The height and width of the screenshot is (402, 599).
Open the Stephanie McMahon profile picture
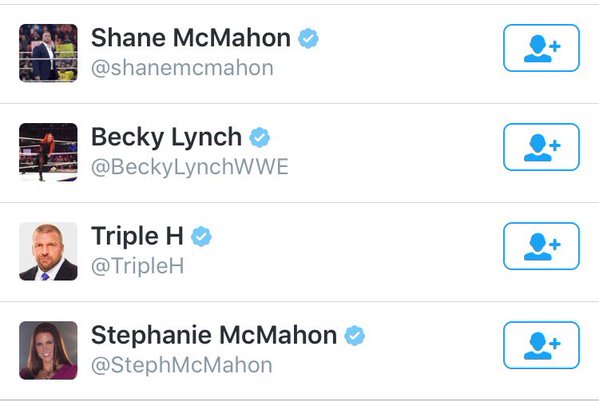point(48,350)
